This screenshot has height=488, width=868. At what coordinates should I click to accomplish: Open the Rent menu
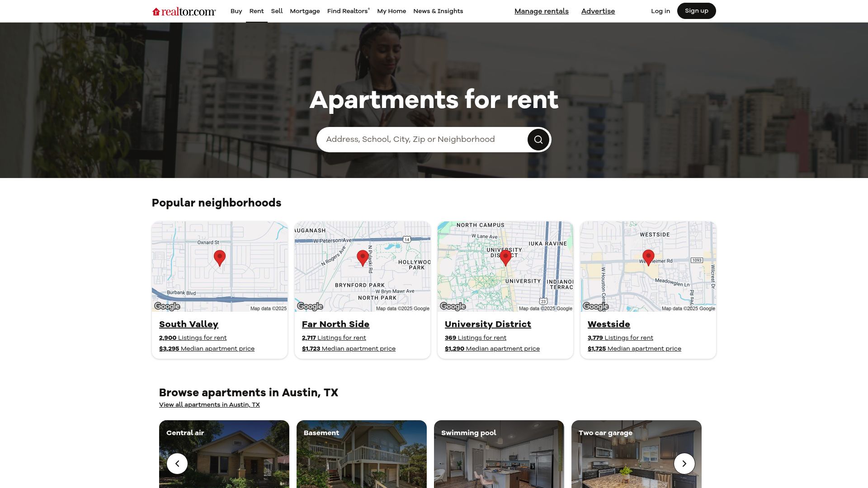tap(256, 11)
